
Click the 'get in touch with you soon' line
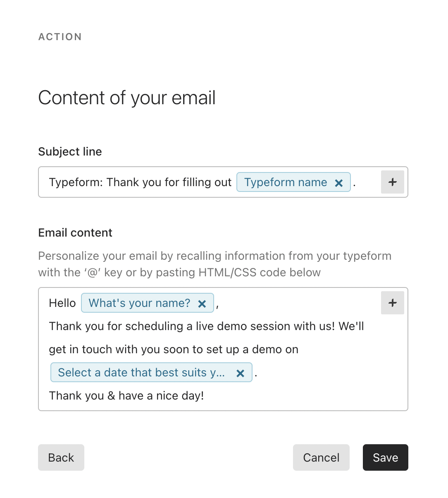tap(174, 349)
